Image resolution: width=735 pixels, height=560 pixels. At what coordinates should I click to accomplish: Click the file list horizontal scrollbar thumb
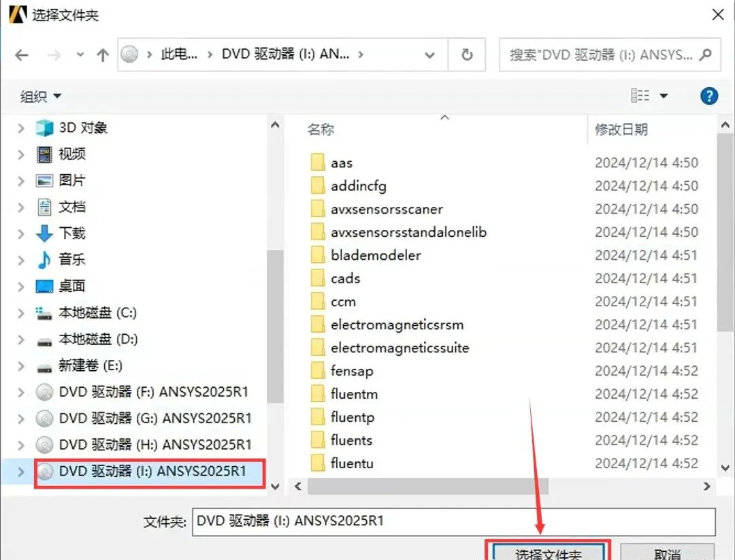[x=428, y=487]
